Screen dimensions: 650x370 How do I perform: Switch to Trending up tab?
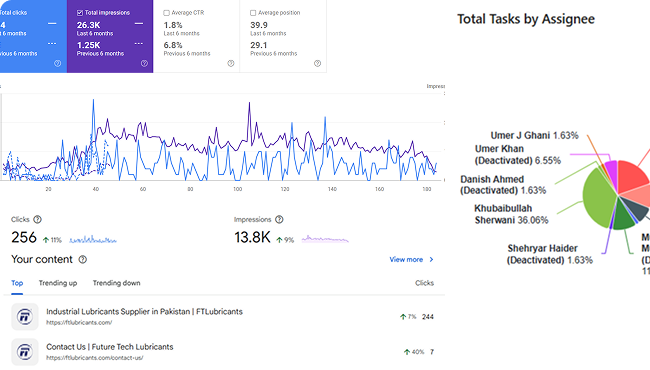(58, 283)
